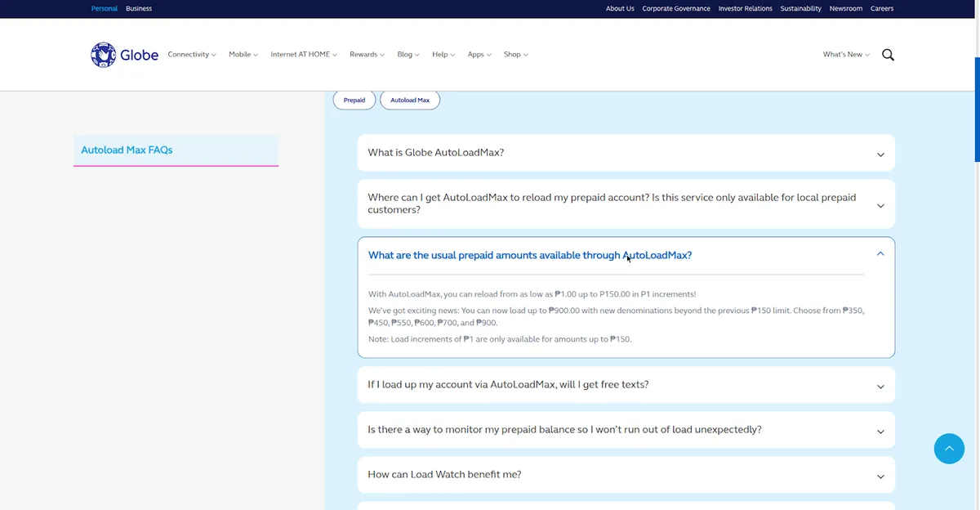Open the Careers link
The height and width of the screenshot is (510, 980).
tap(882, 9)
